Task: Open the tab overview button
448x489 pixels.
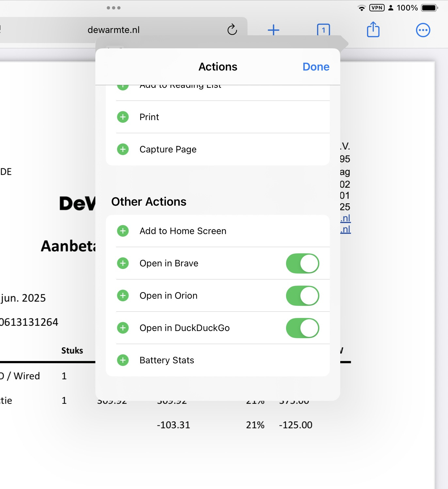Action: click(x=323, y=30)
